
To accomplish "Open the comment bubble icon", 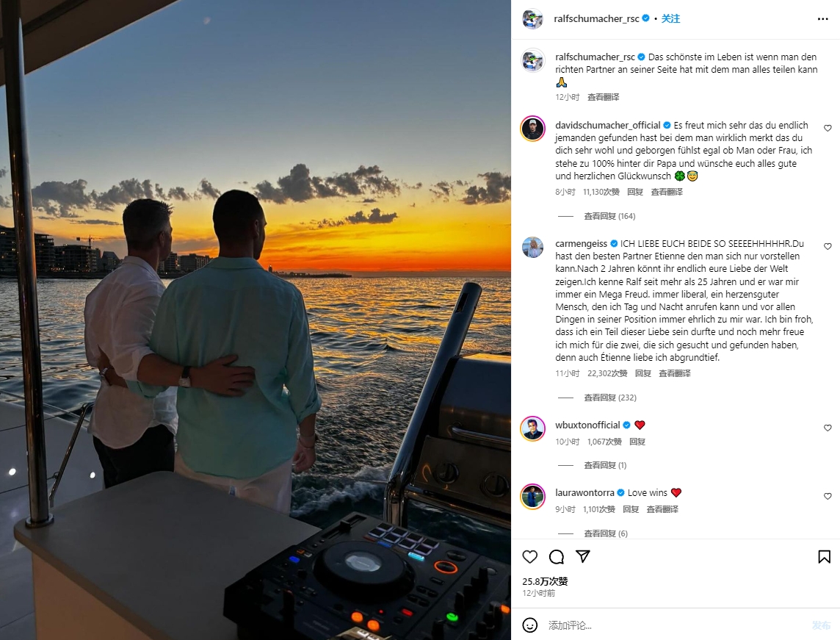I will (556, 557).
